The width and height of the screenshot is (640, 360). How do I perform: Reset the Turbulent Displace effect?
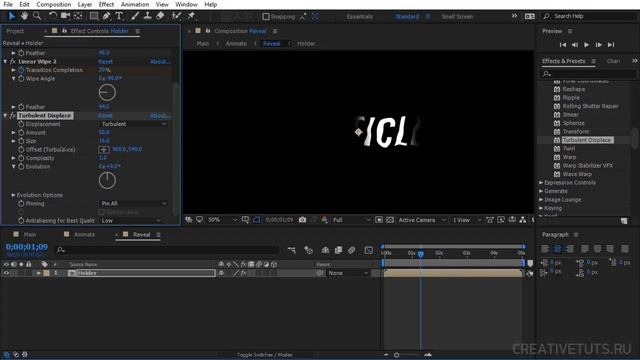coord(105,116)
